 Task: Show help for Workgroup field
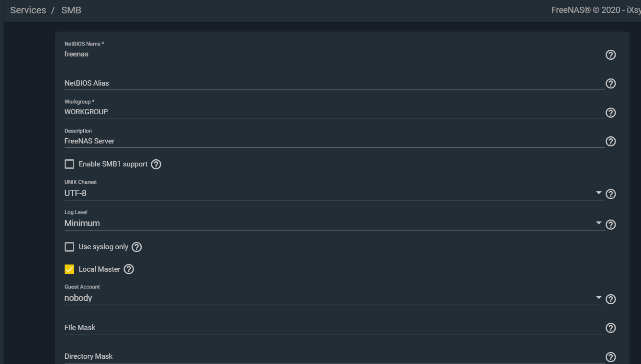[610, 113]
